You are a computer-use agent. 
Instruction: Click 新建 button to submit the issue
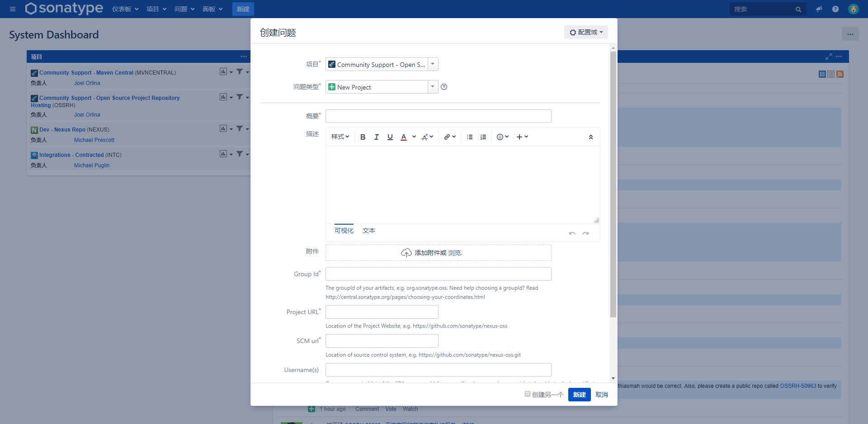tap(579, 395)
